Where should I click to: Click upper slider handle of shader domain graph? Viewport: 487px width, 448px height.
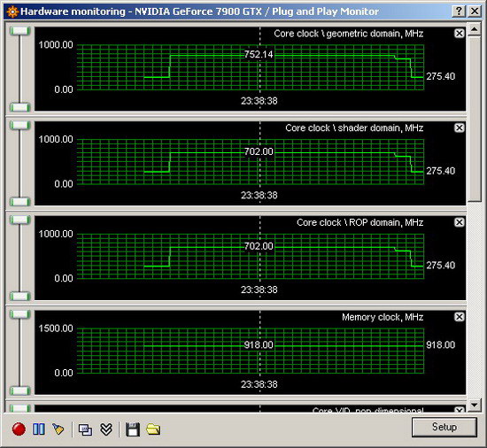(19, 126)
